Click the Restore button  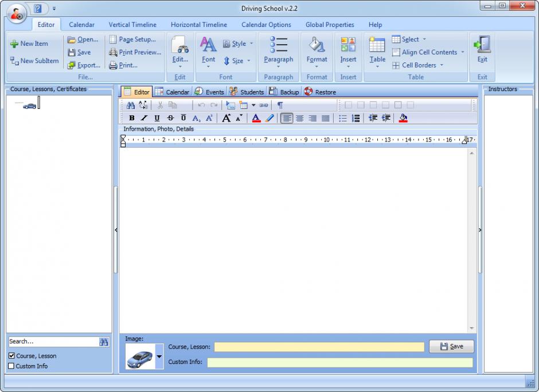pos(320,92)
